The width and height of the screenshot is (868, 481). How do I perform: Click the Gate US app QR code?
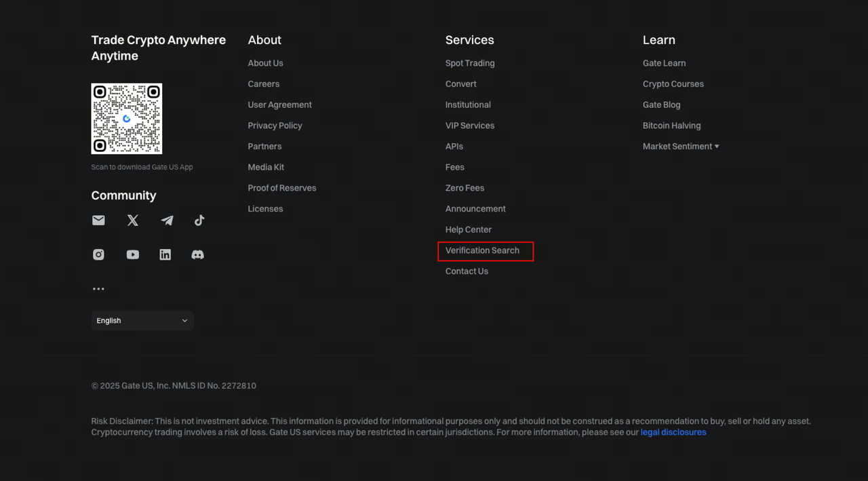click(x=127, y=119)
